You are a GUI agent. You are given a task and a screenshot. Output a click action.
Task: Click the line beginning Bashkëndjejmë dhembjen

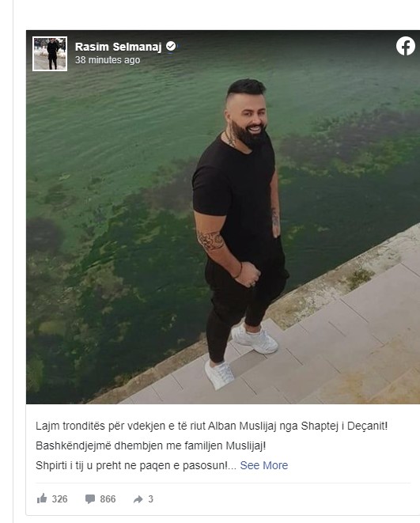click(x=150, y=445)
